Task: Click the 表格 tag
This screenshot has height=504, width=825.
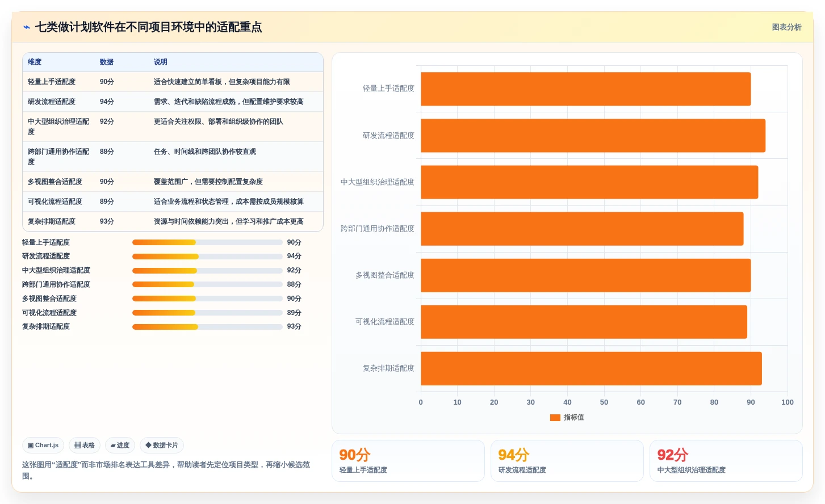Action: (85, 446)
